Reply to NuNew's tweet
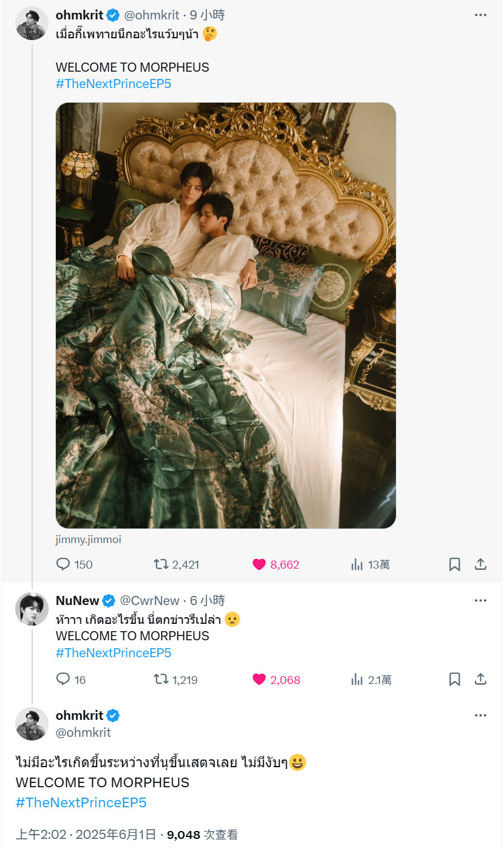The image size is (504, 848). [x=63, y=679]
